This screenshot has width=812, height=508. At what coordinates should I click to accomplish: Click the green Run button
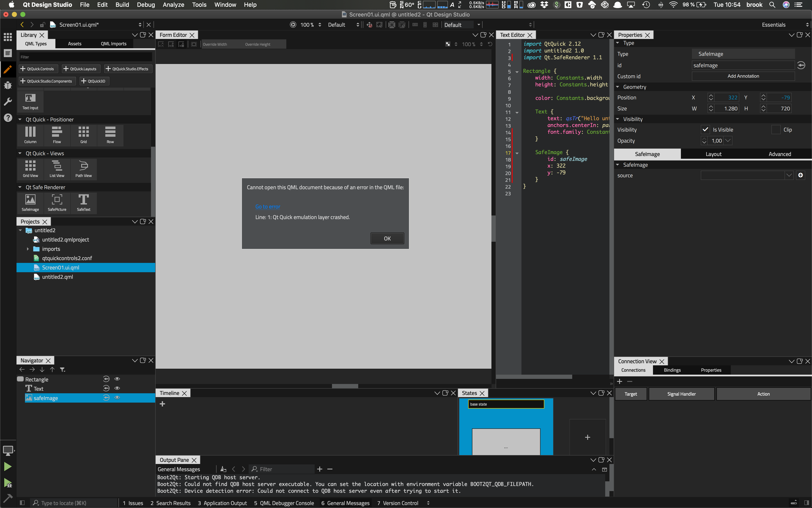click(x=8, y=466)
